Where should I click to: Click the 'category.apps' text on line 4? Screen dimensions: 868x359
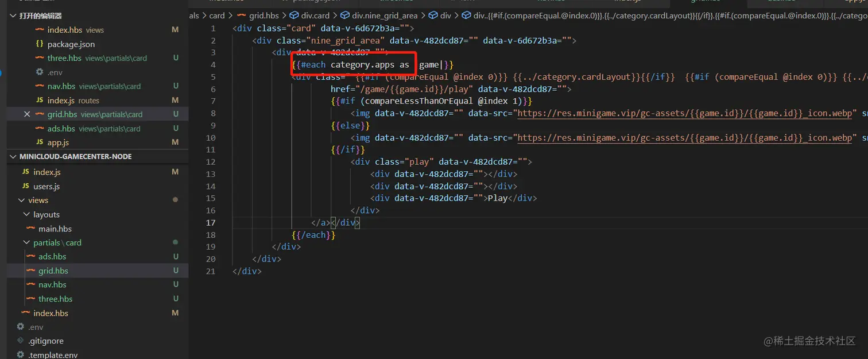click(362, 65)
